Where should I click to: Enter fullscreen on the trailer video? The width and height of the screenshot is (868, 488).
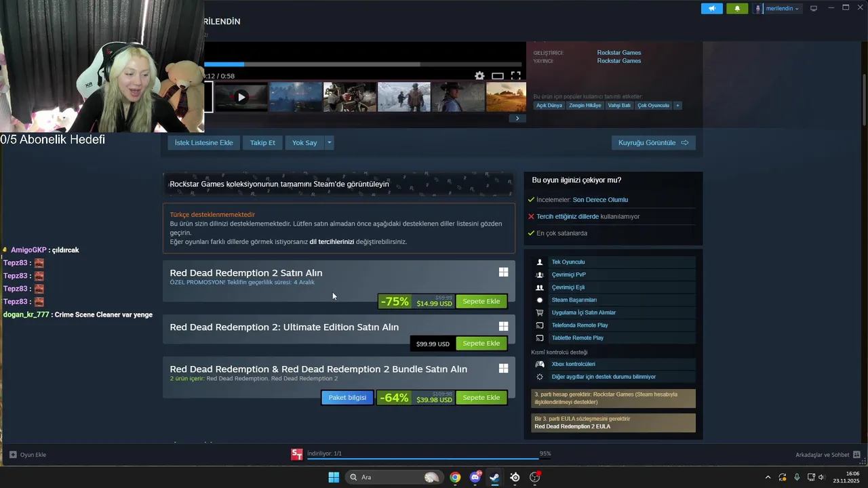(x=515, y=76)
